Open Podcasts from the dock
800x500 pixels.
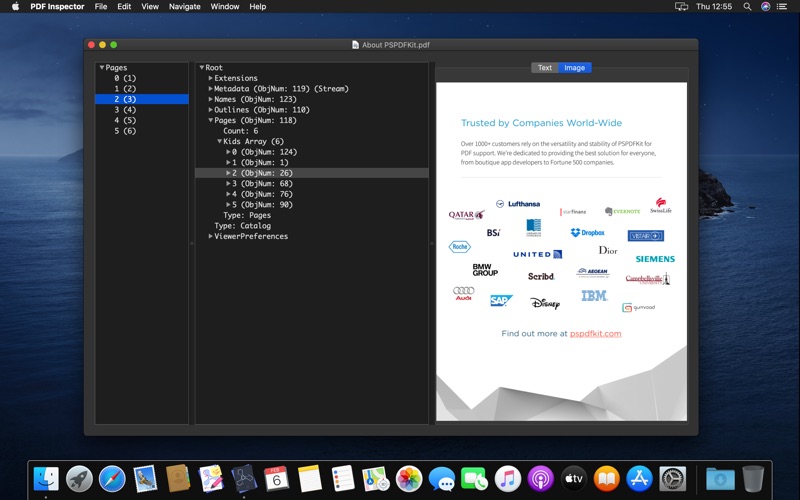[x=540, y=479]
